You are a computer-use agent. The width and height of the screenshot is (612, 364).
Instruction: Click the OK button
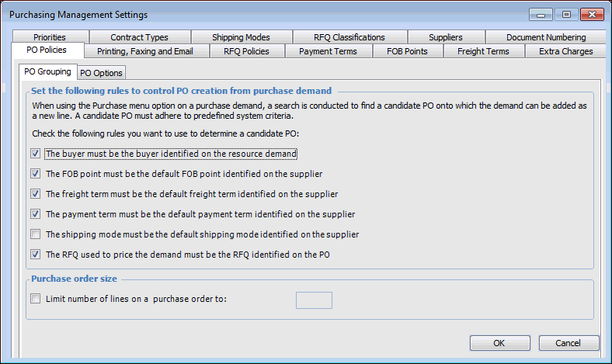(499, 343)
